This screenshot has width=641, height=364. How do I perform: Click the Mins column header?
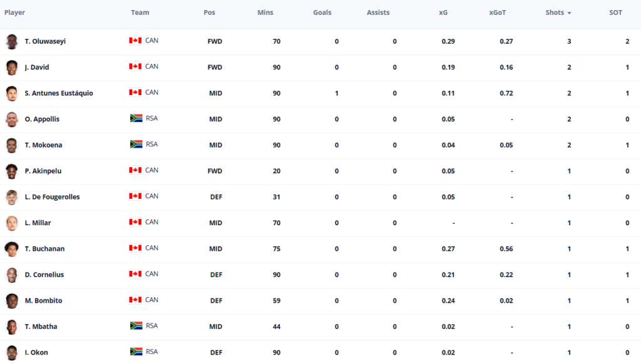pos(265,13)
